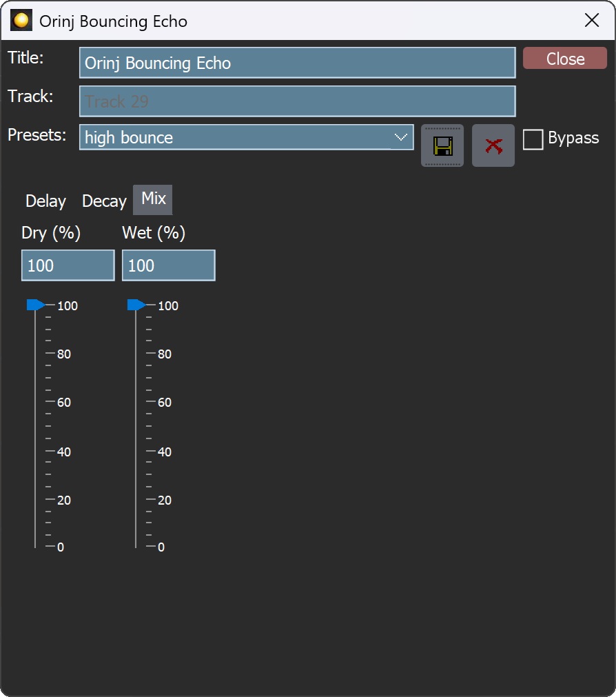Screen dimensions: 616x697
Task: Click the Wet slider at 0 mark
Action: click(x=136, y=547)
